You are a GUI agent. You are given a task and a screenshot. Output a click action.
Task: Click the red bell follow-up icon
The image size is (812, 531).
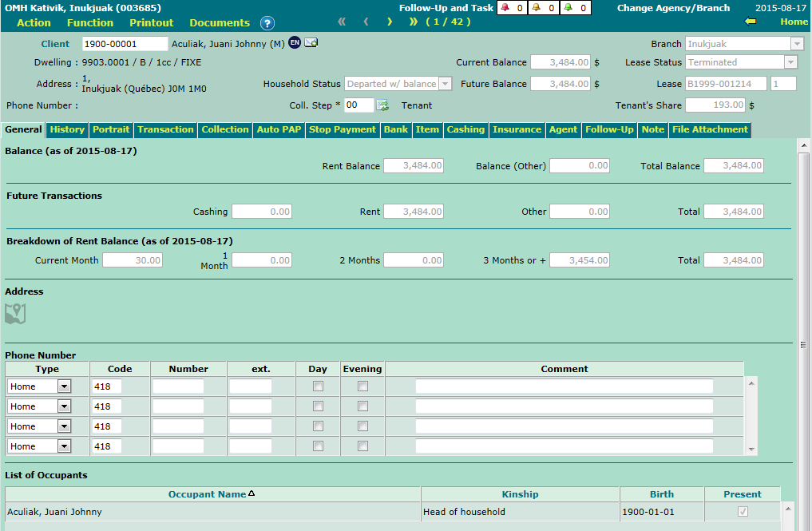point(505,8)
